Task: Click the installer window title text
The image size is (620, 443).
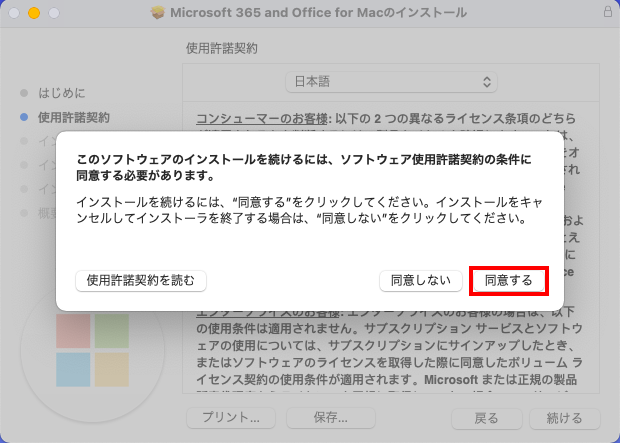Action: (x=318, y=13)
